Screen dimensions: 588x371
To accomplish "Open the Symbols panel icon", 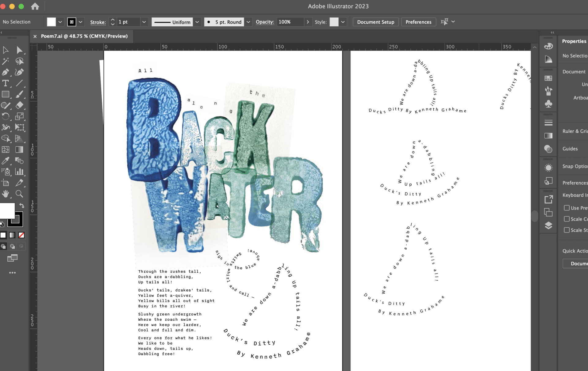I will tap(548, 104).
